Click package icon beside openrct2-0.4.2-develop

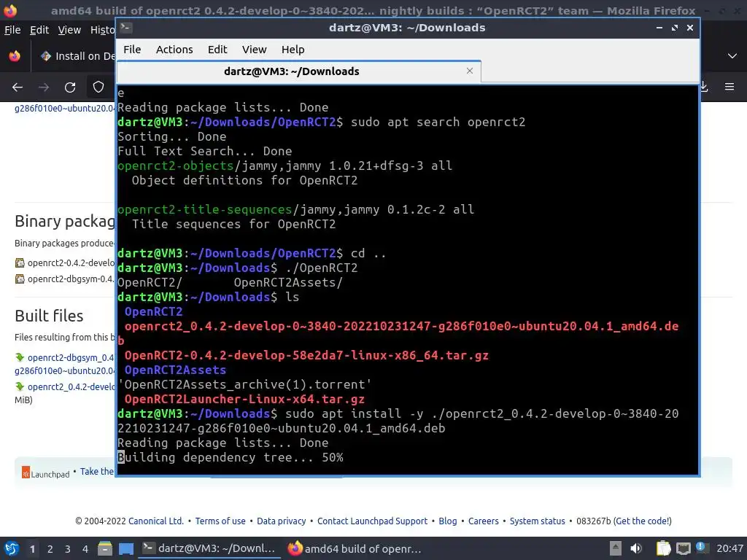[x=20, y=262]
